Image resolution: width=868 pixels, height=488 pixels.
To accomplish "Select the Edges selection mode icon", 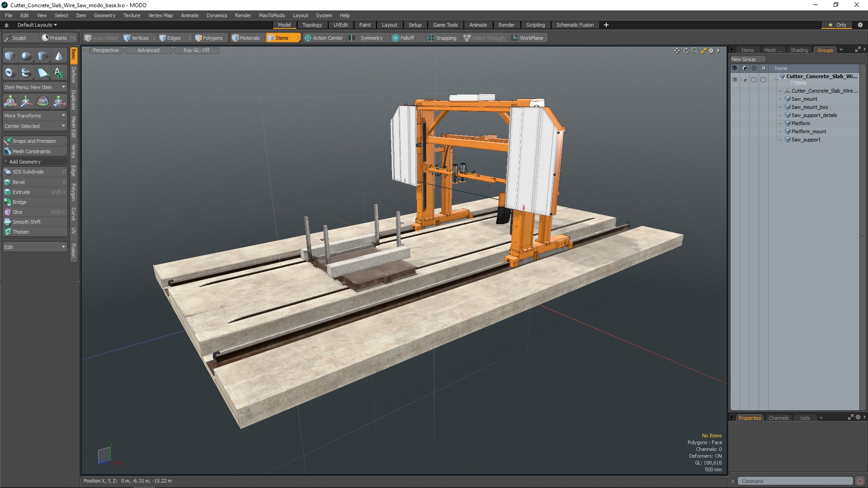I will tap(161, 38).
